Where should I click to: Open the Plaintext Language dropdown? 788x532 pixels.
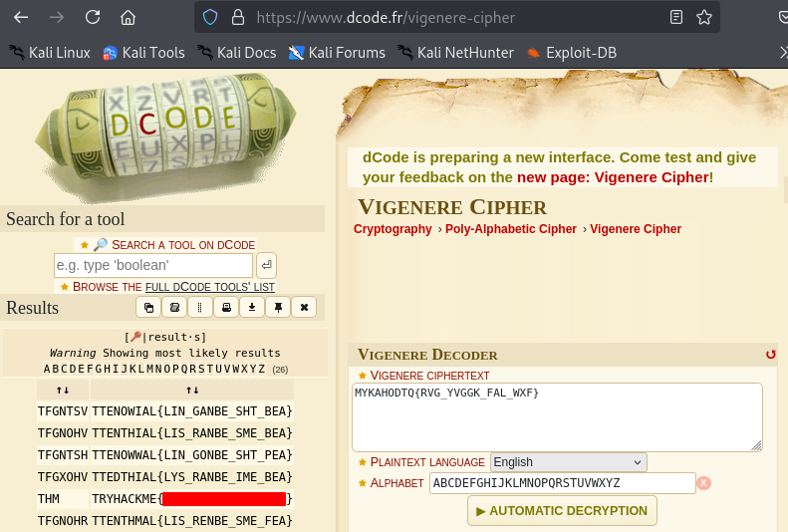point(569,462)
